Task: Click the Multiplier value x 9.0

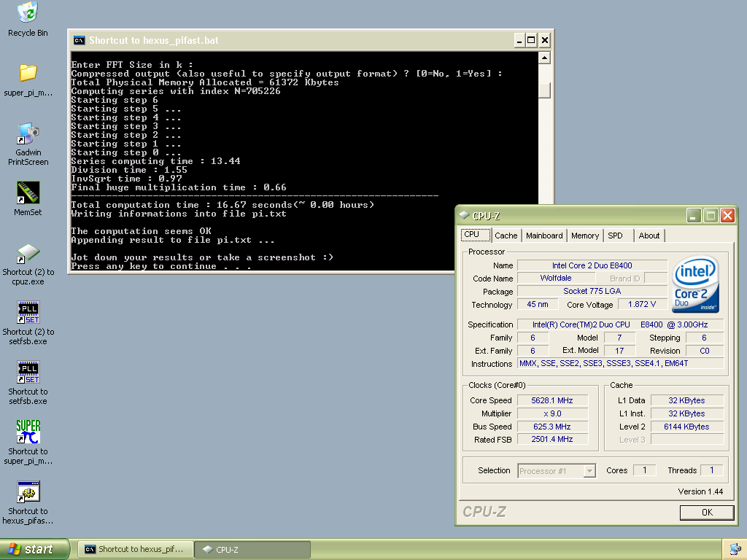Action: coord(552,413)
